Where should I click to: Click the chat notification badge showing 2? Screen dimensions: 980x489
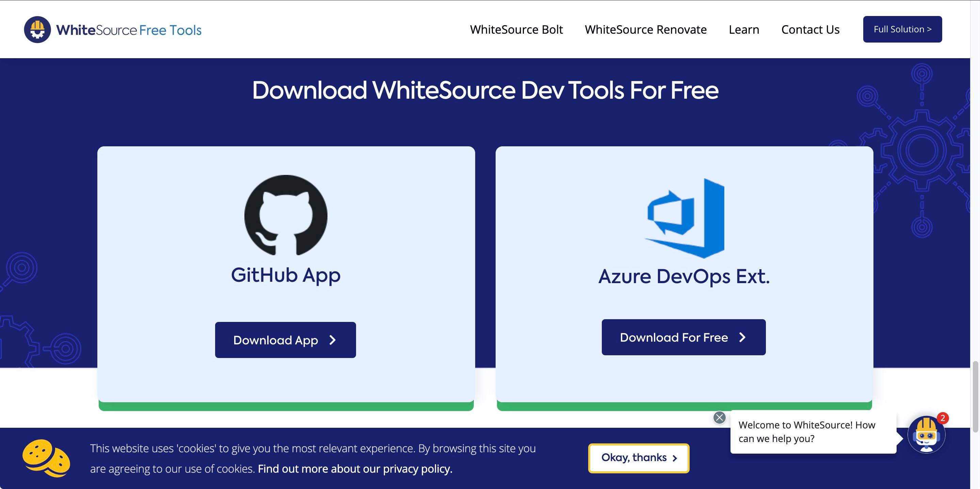coord(943,418)
